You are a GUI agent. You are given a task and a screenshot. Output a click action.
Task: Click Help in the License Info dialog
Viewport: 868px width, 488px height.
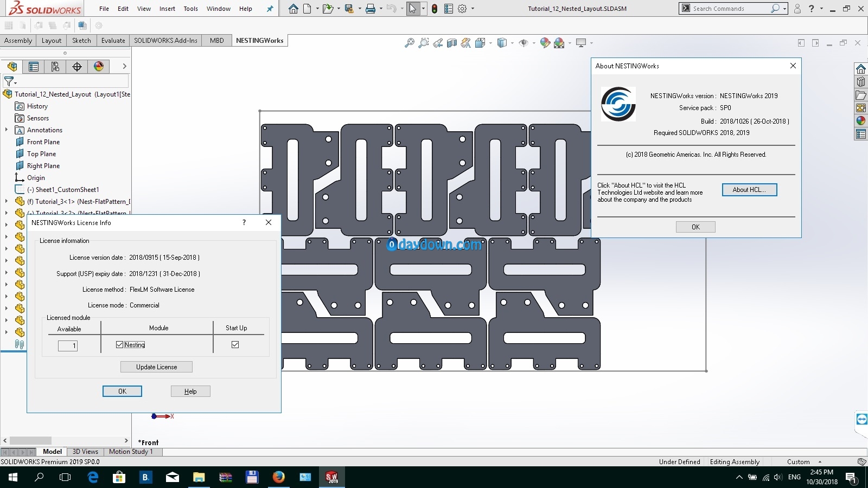190,391
